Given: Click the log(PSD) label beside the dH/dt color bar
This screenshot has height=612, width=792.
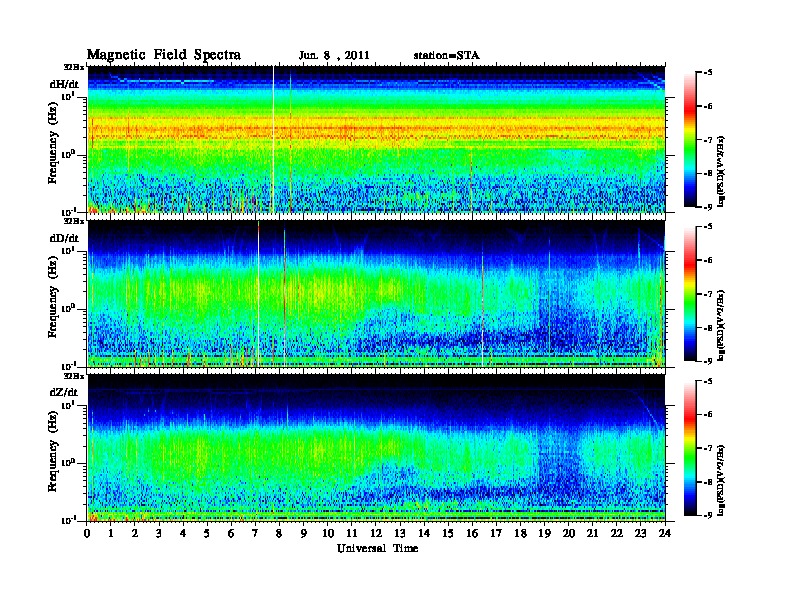Looking at the screenshot, I should (721, 171).
